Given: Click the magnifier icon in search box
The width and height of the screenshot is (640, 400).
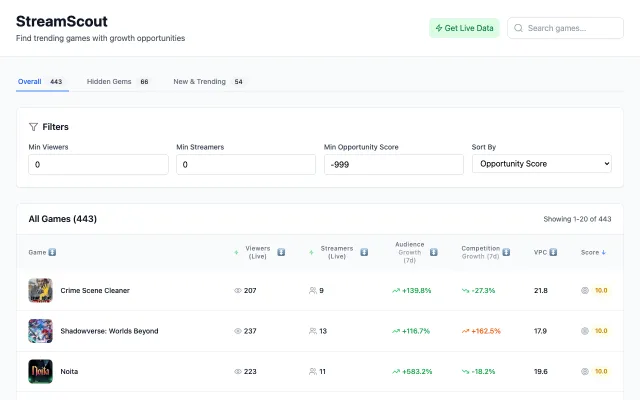Looking at the screenshot, I should 518,28.
